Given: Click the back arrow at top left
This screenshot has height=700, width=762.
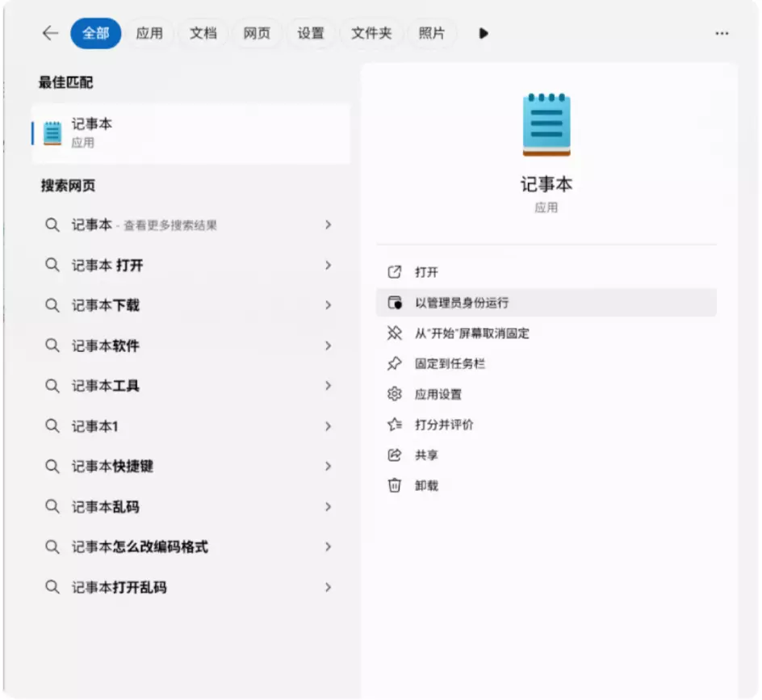Looking at the screenshot, I should point(49,33).
